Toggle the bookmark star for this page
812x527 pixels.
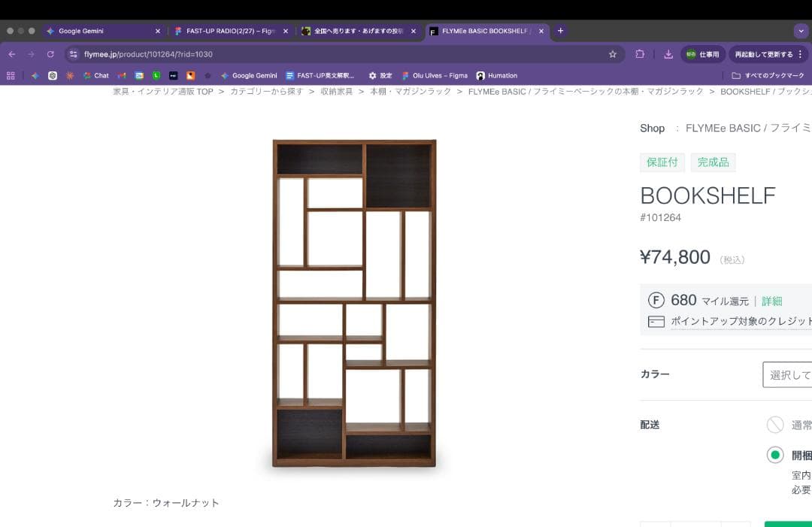[612, 54]
